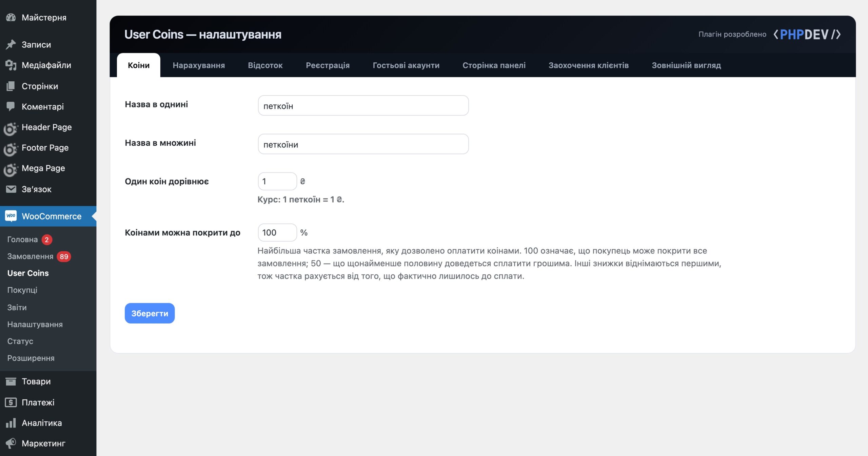Switch to Зовнішній вигляд tab
This screenshot has width=868, height=456.
click(686, 65)
